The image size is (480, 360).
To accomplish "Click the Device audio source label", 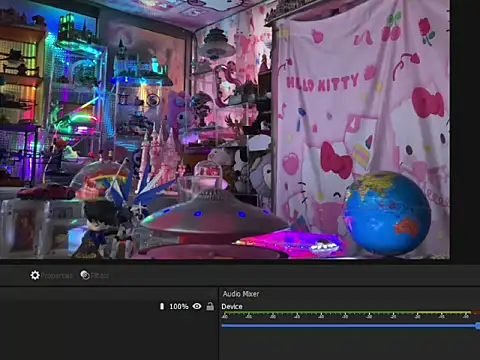I will point(232,306).
